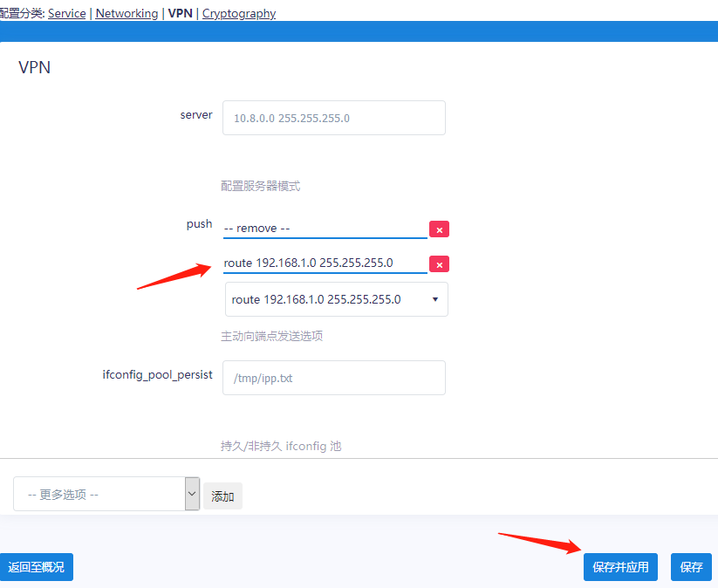Go to the Networking configuration category
The width and height of the screenshot is (718, 588).
127,13
